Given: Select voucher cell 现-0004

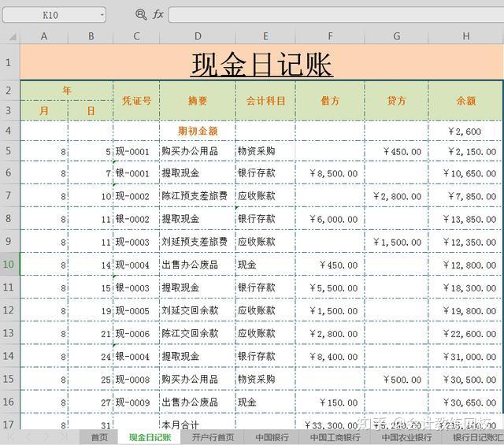Looking at the screenshot, I should [136, 265].
